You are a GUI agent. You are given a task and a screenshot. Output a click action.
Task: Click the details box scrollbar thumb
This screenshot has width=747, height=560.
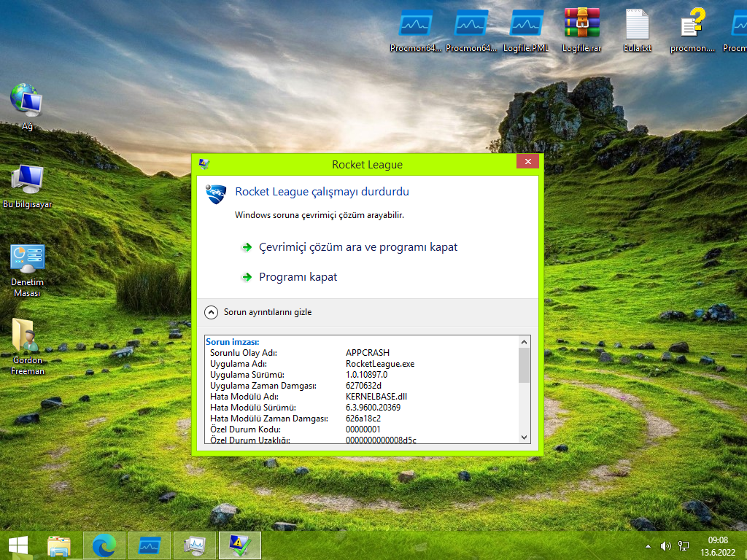tap(524, 365)
